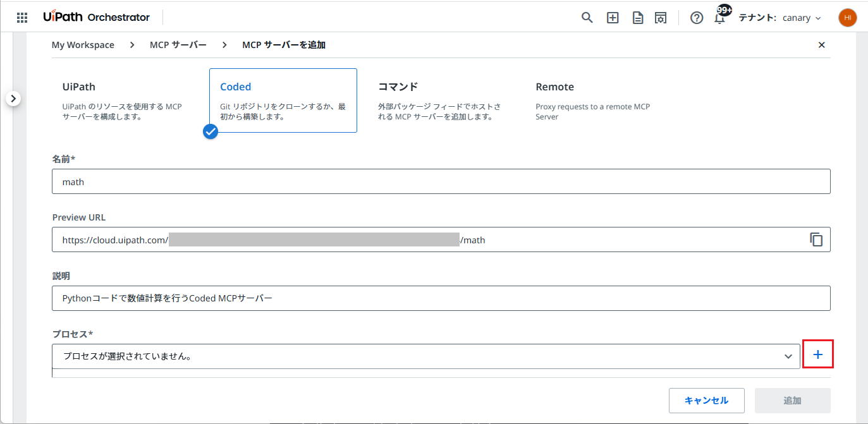Image resolution: width=868 pixels, height=424 pixels.
Task: Open the app launcher grid icon
Action: point(21,18)
